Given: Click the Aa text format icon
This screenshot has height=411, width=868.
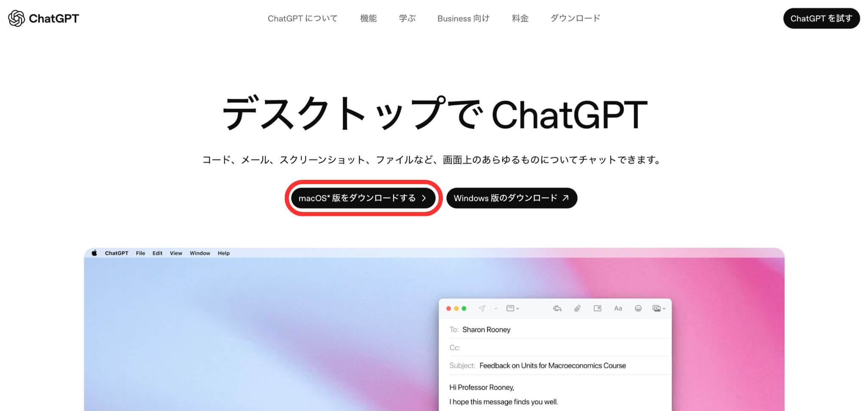Looking at the screenshot, I should tap(618, 308).
